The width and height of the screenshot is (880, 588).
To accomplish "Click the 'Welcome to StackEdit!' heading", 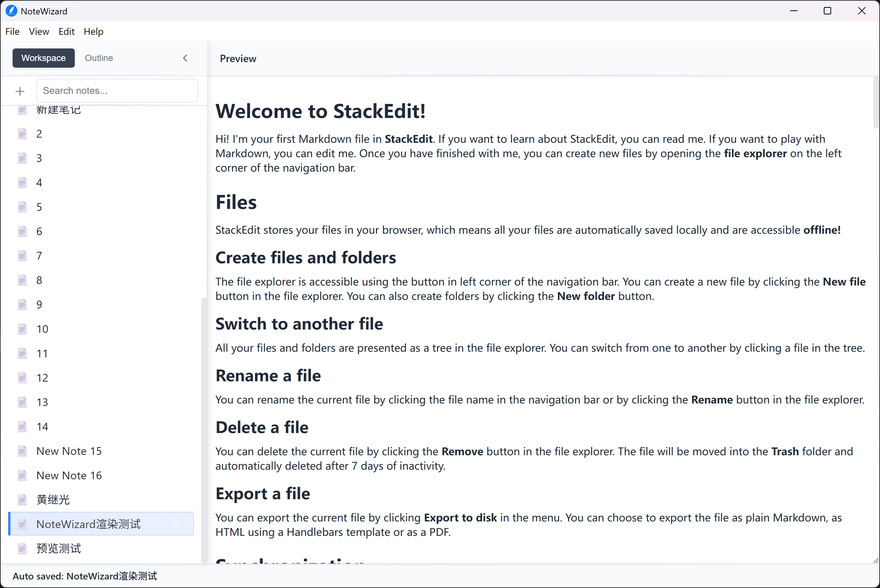I will 320,111.
